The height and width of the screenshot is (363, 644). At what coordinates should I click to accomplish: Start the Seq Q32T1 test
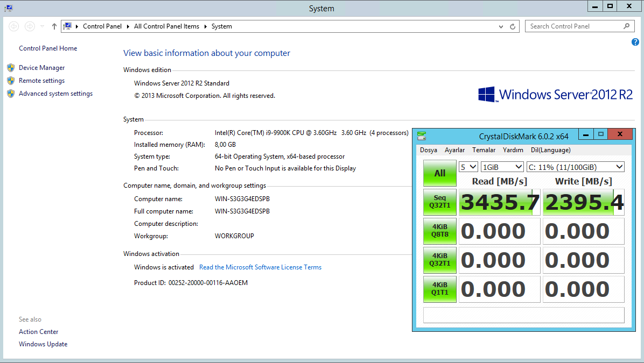coord(440,202)
